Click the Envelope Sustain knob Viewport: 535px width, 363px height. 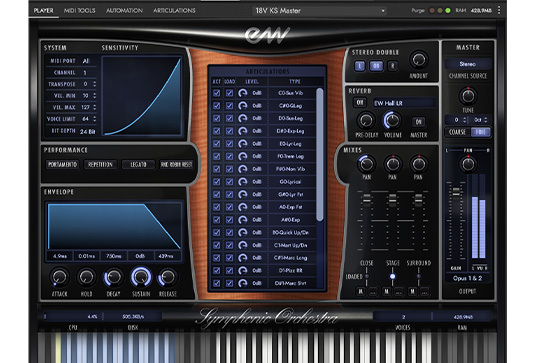[141, 277]
